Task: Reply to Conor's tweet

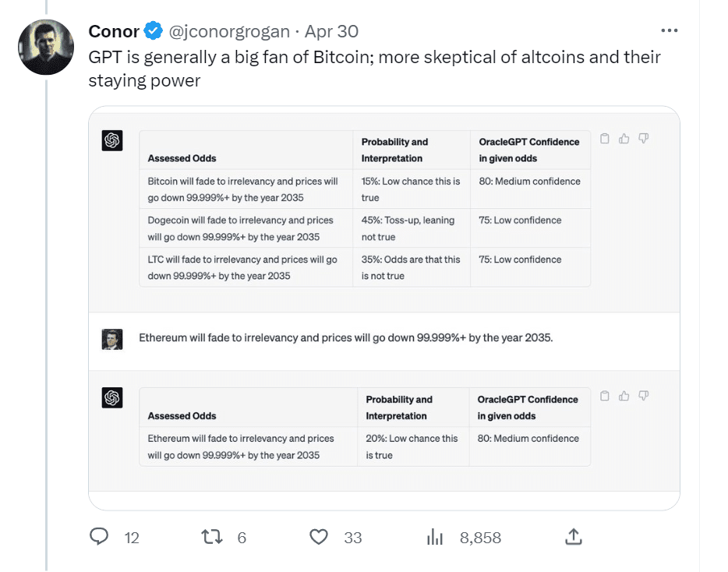Action: pyautogui.click(x=100, y=537)
